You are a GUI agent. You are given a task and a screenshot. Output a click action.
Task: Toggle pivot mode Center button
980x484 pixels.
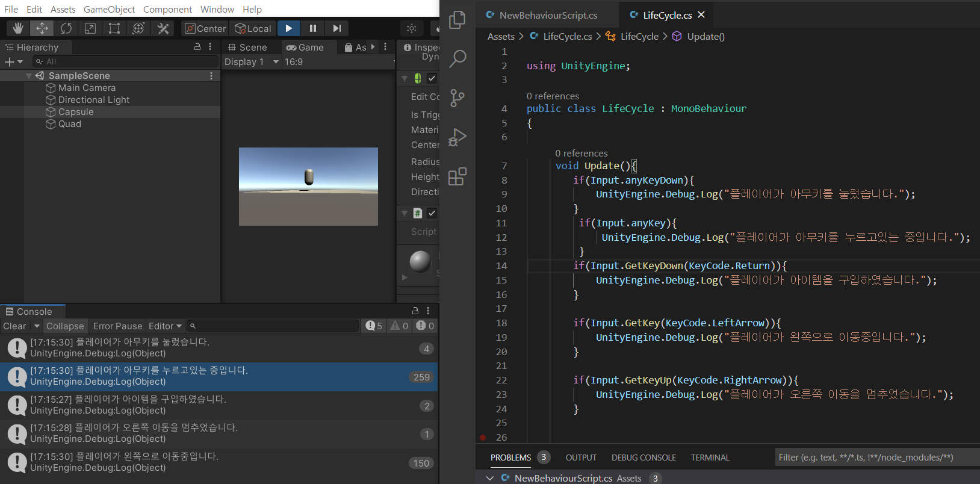[x=205, y=28]
